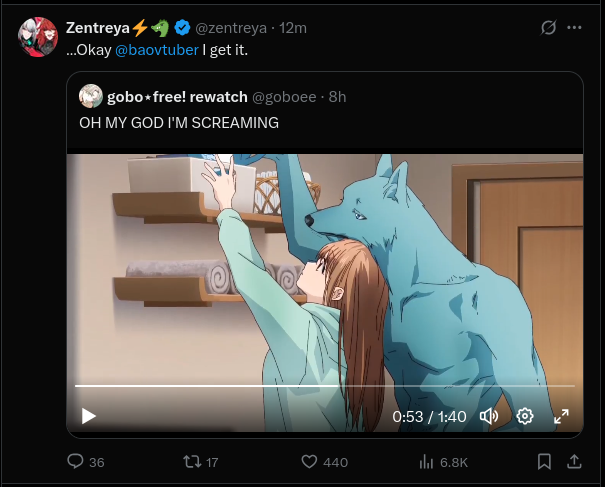This screenshot has width=605, height=487.
Task: Click the Grok circle-slash icon
Action: coord(548,27)
